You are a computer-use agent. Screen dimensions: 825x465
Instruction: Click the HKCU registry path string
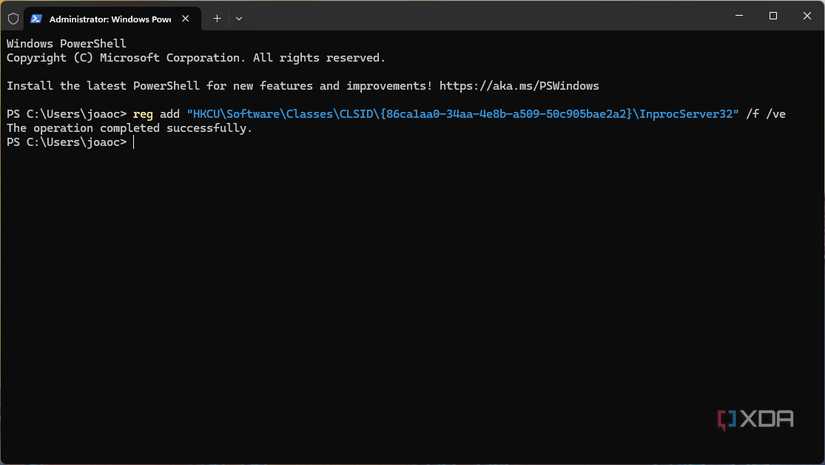point(462,114)
